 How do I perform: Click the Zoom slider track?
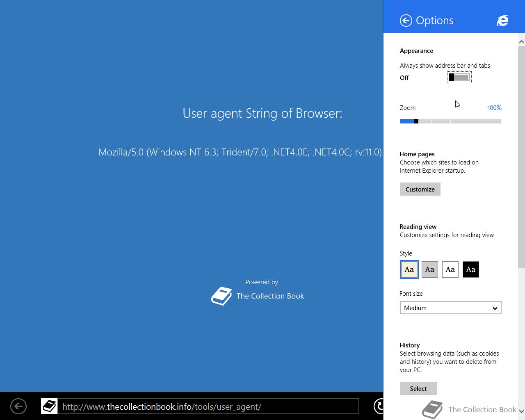click(x=451, y=121)
